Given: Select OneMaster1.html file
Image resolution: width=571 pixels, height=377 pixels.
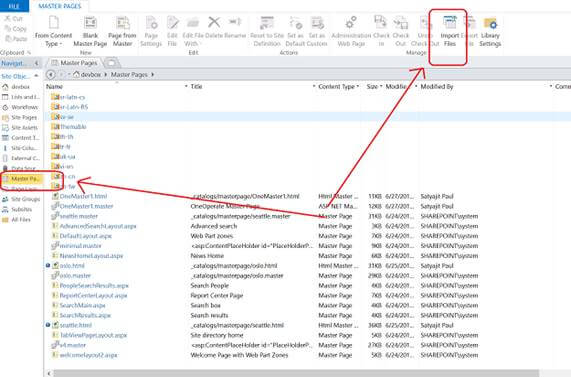Looking at the screenshot, I should 83,196.
